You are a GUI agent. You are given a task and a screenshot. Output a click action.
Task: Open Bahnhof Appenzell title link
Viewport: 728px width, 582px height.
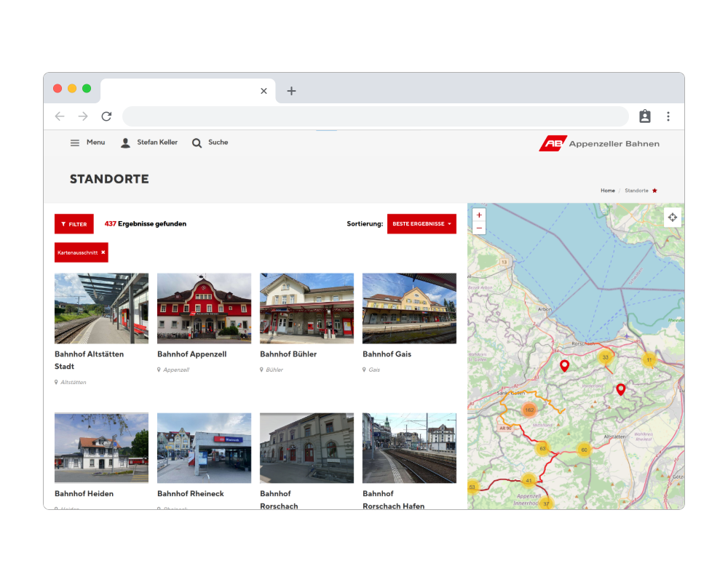[x=191, y=354]
